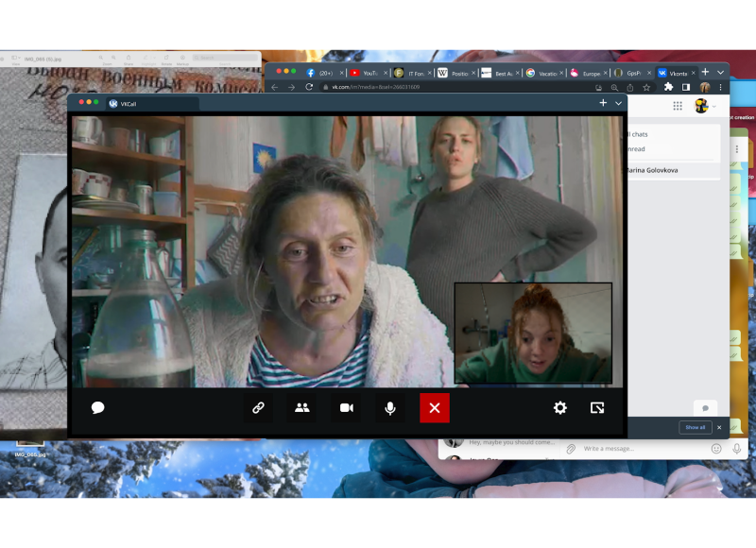The height and width of the screenshot is (548, 756).
Task: Focus the vk.com address bar
Action: click(454, 87)
